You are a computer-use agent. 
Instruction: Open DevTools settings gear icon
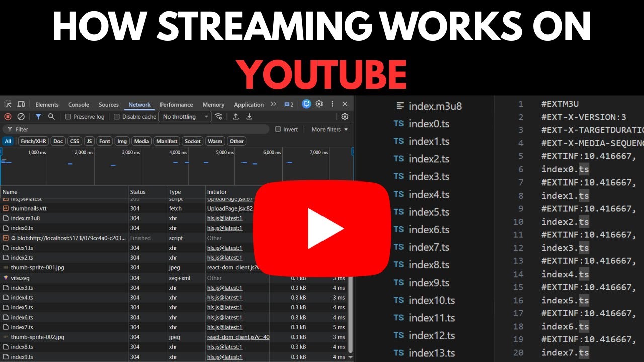click(x=319, y=104)
